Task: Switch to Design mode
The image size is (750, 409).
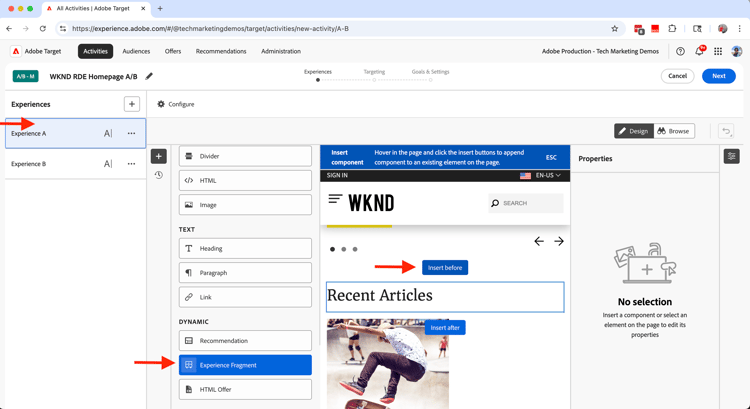Action: [x=634, y=131]
